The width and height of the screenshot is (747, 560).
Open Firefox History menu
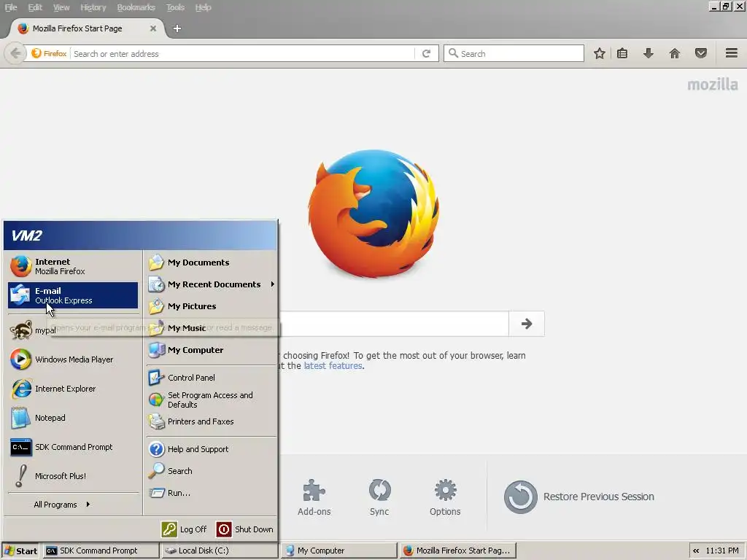pyautogui.click(x=93, y=7)
